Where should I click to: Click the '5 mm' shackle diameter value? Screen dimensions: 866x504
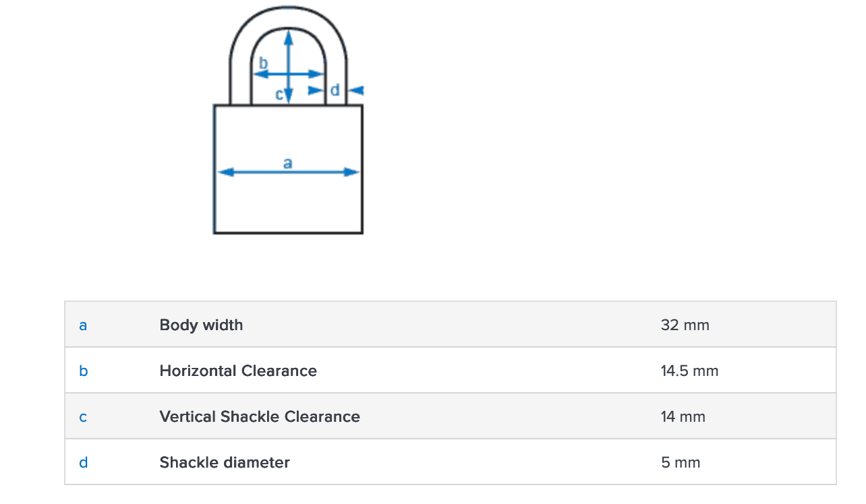681,463
